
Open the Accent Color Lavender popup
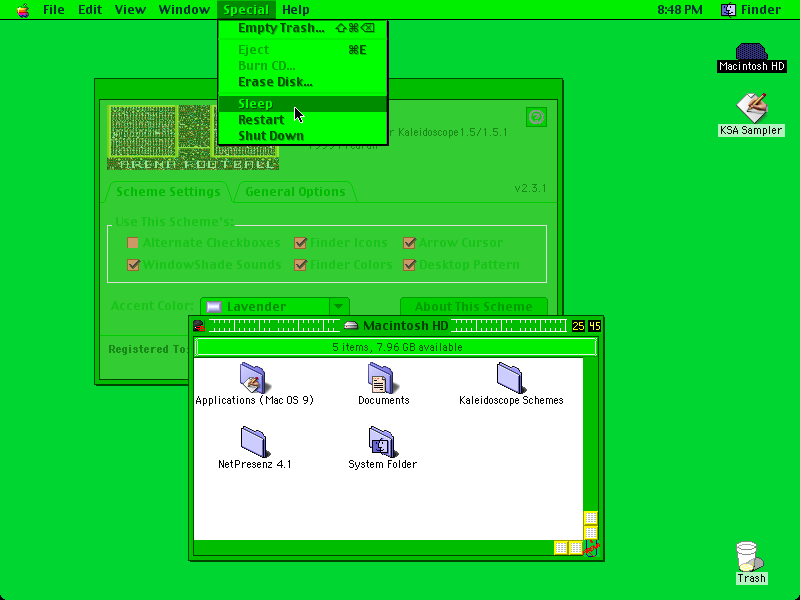(x=275, y=306)
